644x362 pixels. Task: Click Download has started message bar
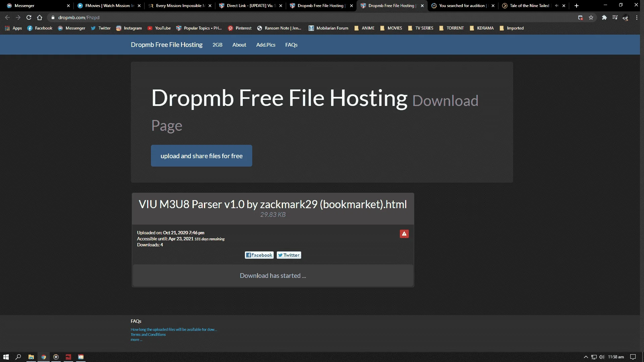tap(273, 276)
